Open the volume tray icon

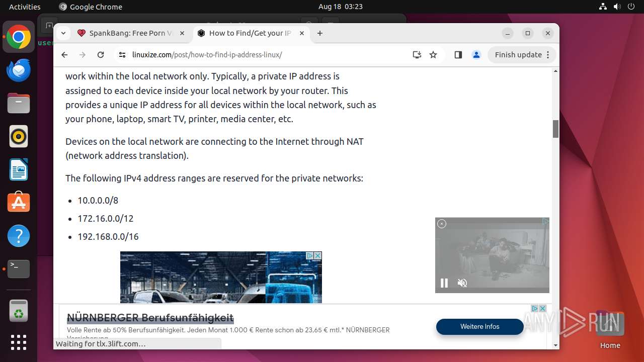[x=617, y=7]
